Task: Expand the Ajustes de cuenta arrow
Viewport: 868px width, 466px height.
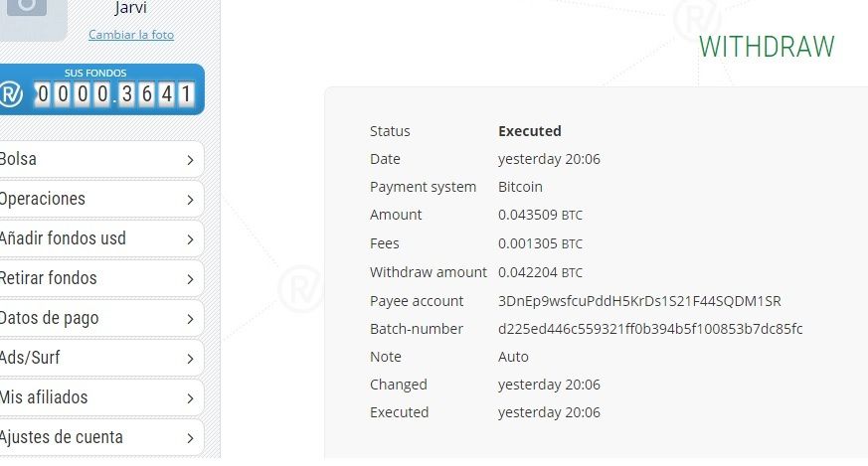Action: point(190,438)
